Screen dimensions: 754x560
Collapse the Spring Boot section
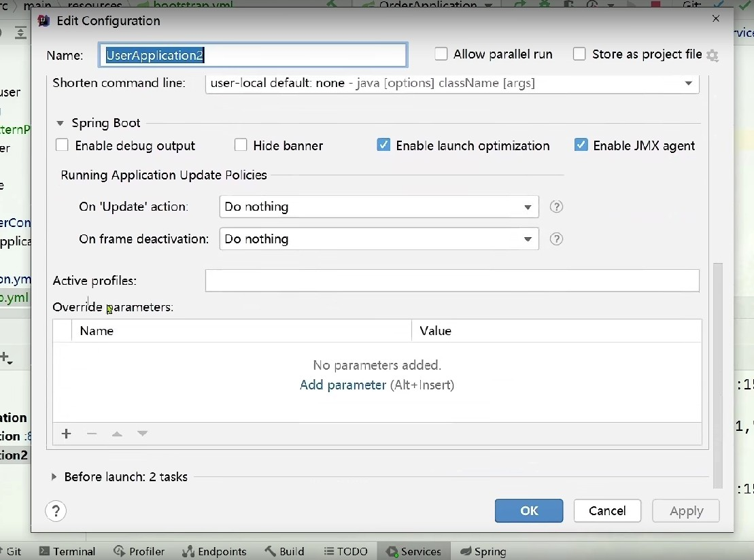[x=60, y=124]
